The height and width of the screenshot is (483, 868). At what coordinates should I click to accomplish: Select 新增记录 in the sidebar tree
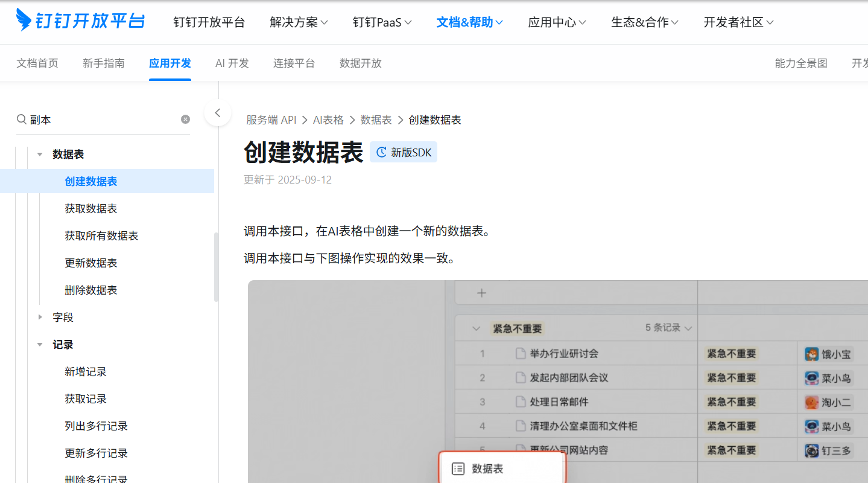tap(86, 372)
